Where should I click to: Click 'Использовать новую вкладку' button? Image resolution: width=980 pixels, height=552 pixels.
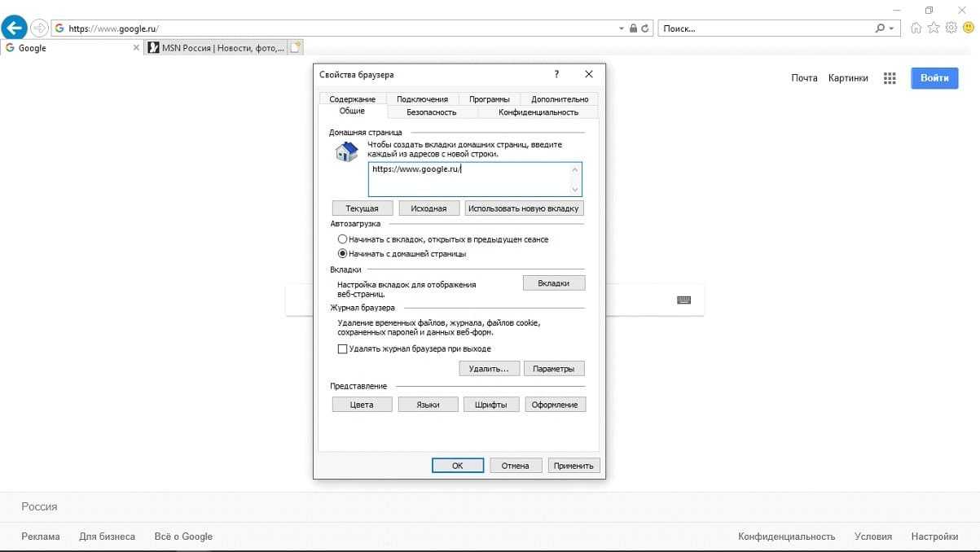point(524,208)
